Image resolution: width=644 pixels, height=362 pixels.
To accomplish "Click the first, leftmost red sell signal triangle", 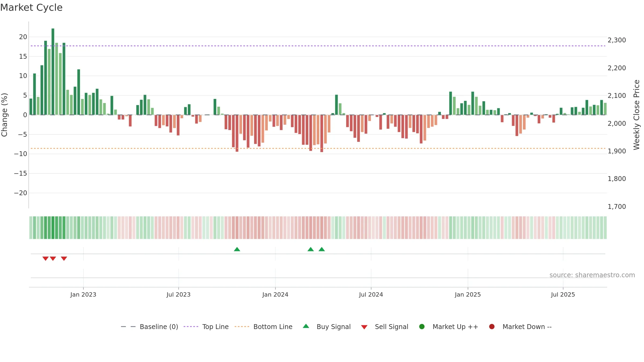I will 46,258.
